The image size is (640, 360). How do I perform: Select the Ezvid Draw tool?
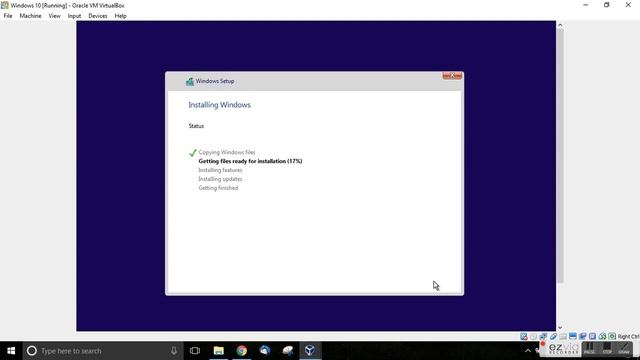click(x=624, y=348)
